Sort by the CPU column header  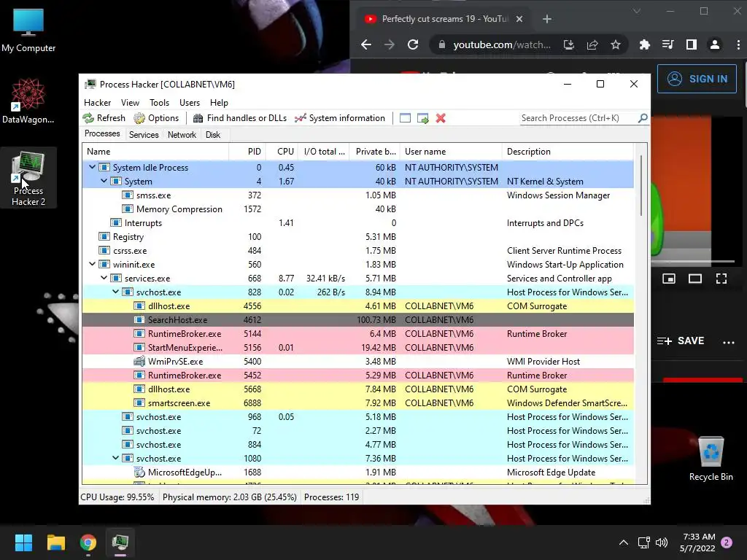pos(282,152)
